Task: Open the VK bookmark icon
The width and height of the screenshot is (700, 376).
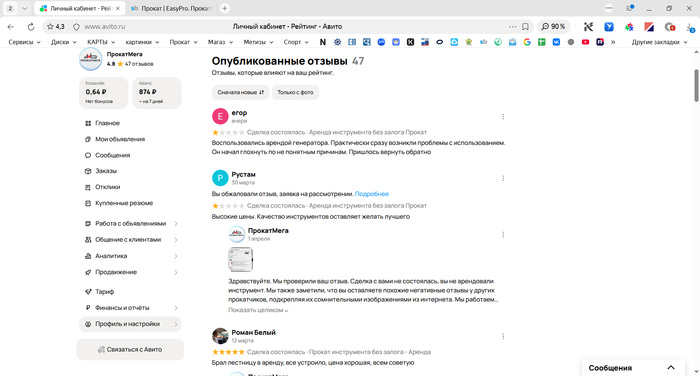Action: (556, 42)
